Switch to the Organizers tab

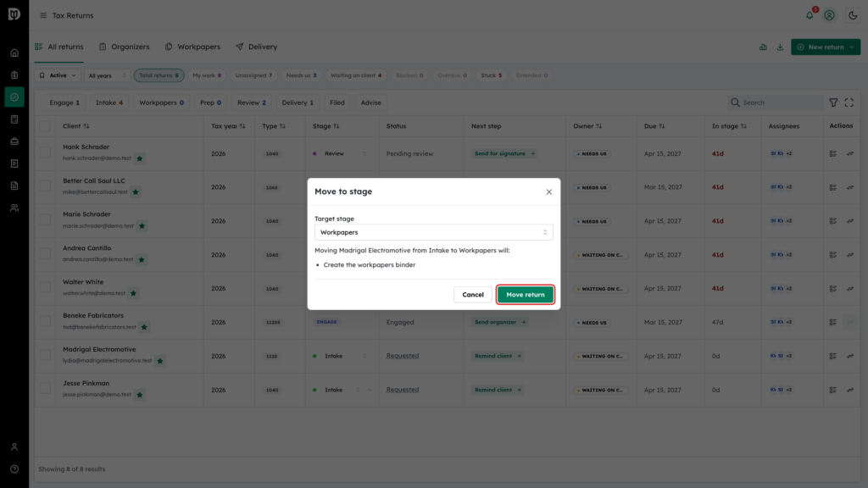124,47
